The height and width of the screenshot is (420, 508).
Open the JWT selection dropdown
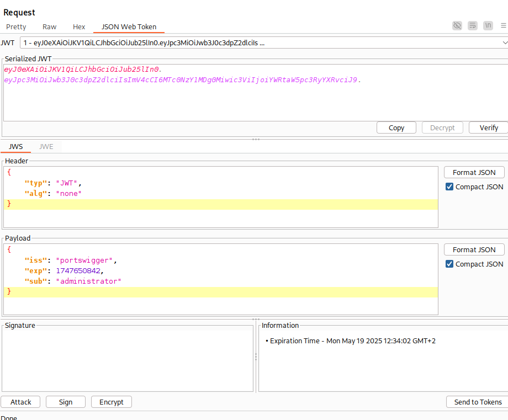[x=264, y=42]
